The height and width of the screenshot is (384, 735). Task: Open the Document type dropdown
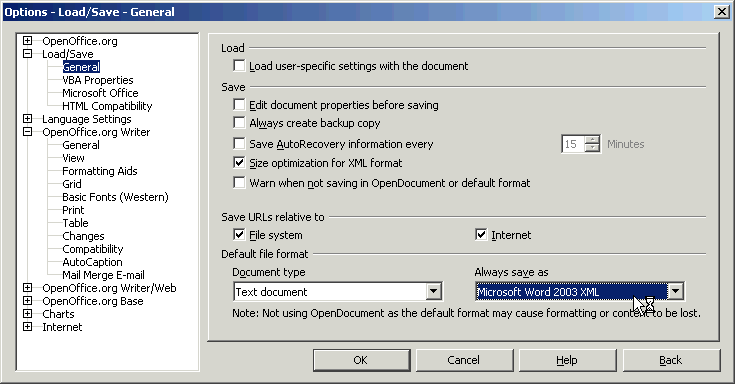click(x=434, y=292)
